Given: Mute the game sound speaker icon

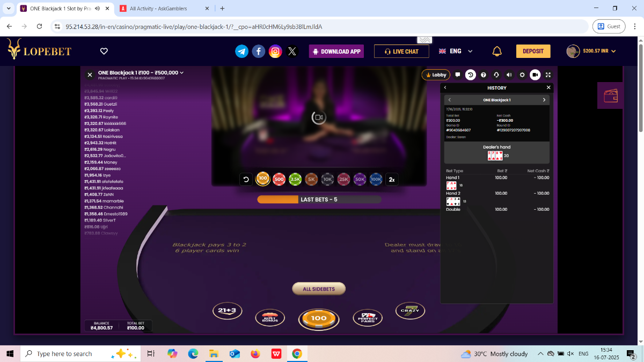Looking at the screenshot, I should (509, 75).
